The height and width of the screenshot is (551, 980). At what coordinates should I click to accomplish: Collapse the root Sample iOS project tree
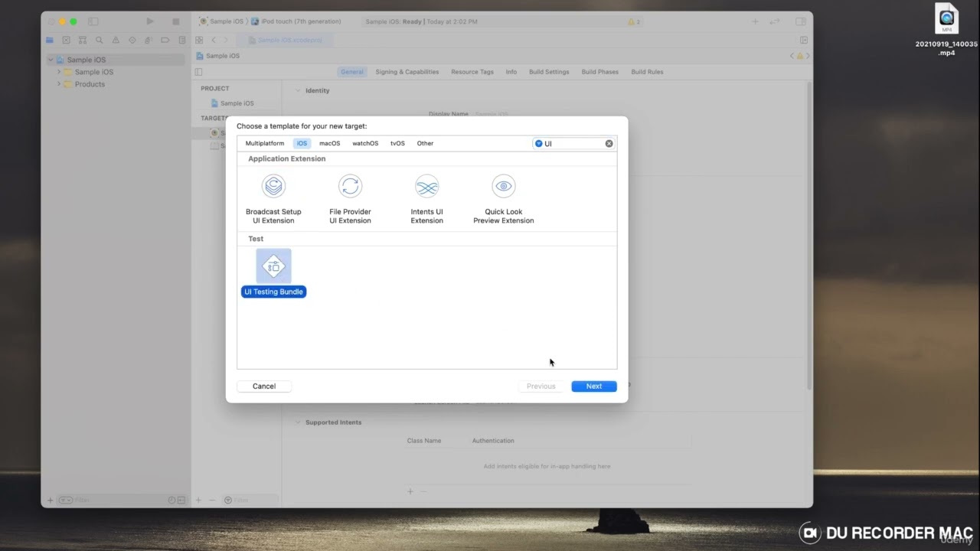point(51,60)
